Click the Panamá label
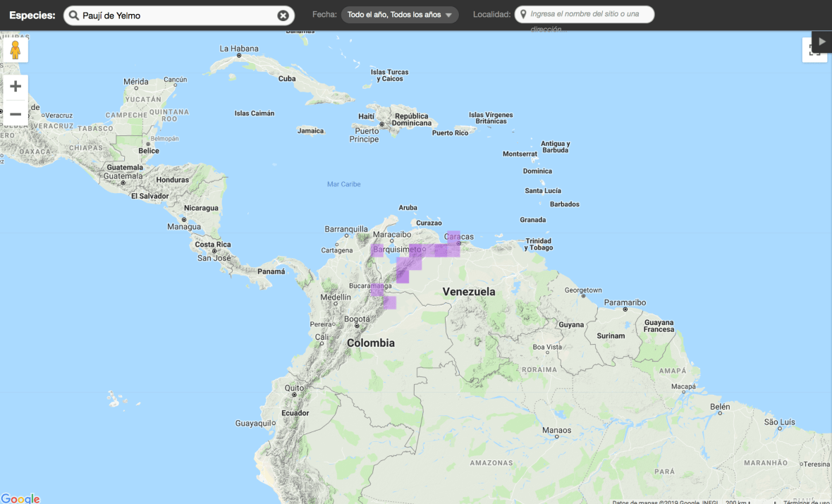The width and height of the screenshot is (832, 504). [271, 271]
